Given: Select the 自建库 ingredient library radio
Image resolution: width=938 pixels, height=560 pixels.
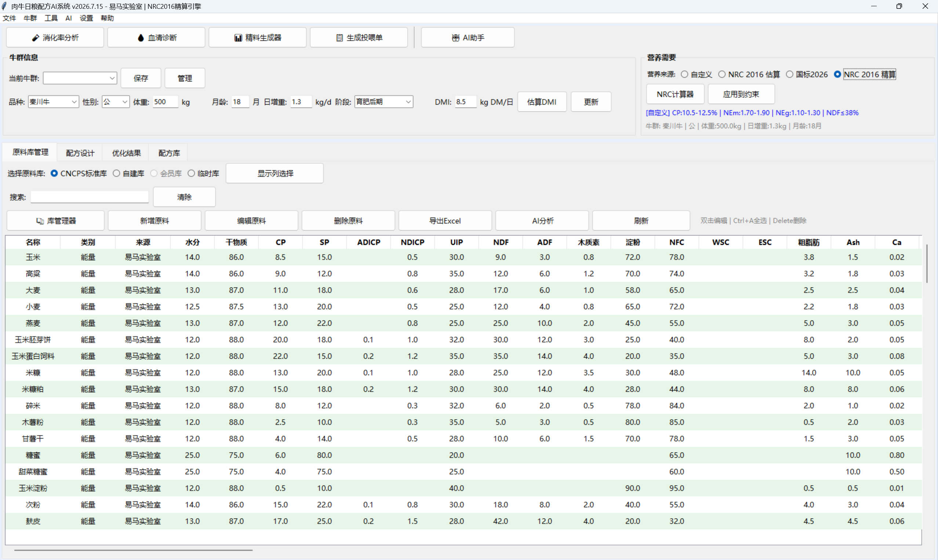Looking at the screenshot, I should tap(116, 173).
